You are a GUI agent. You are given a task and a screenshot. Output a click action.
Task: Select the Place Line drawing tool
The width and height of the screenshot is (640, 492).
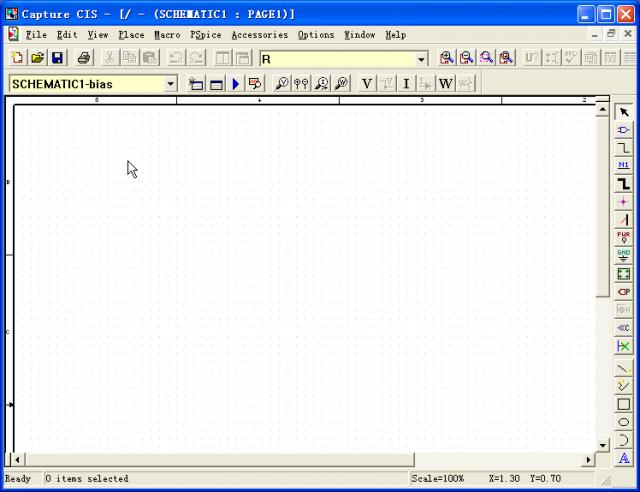[624, 368]
